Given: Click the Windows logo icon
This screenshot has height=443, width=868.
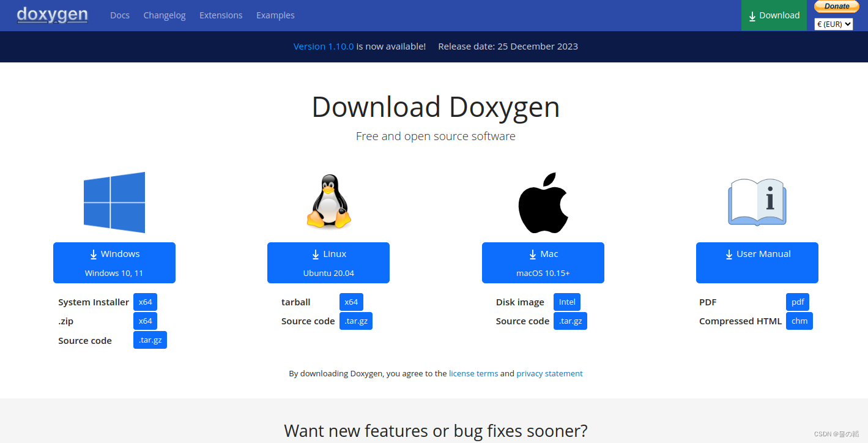Looking at the screenshot, I should [x=114, y=202].
